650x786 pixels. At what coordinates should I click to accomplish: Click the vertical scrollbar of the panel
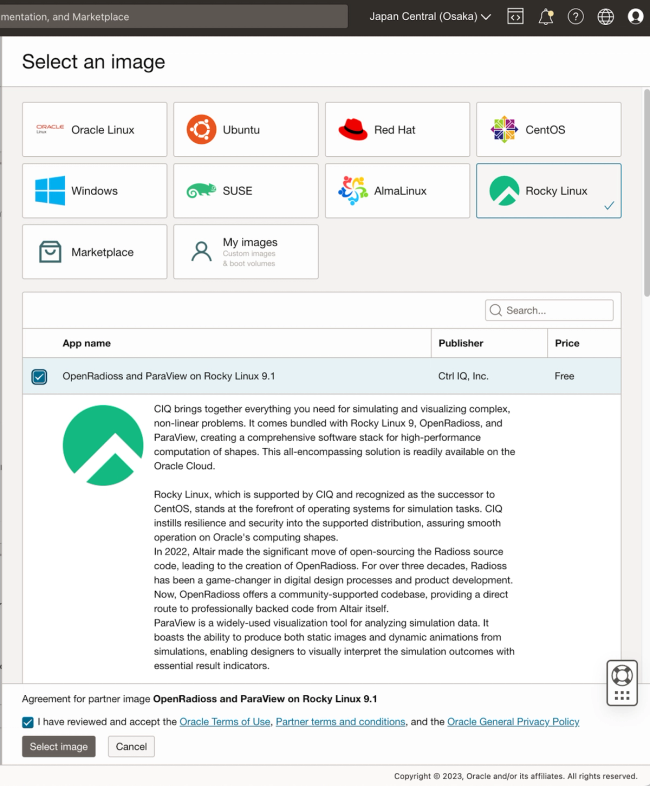646,193
